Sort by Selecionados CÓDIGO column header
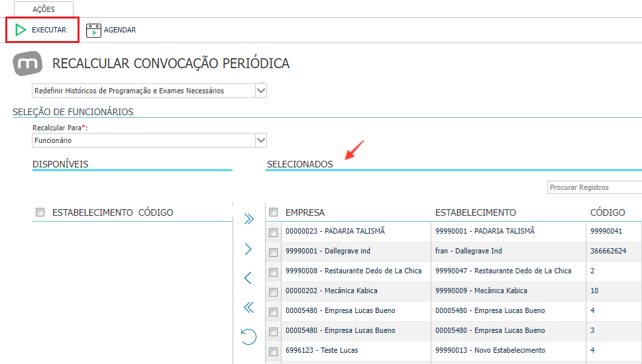642x364 pixels. (x=608, y=212)
